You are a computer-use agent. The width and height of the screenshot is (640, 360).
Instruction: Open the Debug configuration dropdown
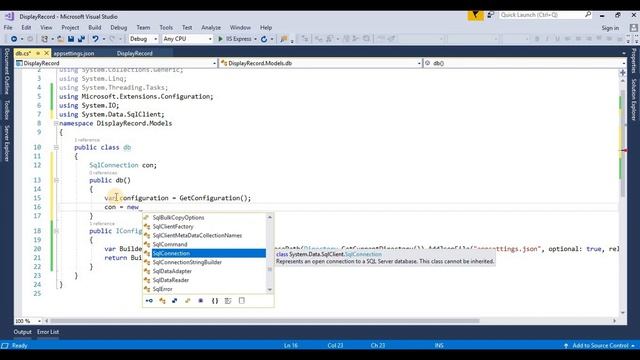[143, 39]
